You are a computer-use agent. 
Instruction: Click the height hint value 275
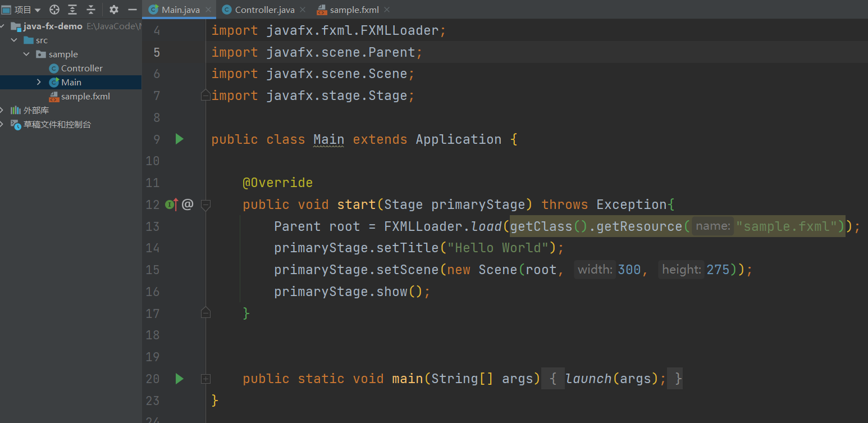click(718, 270)
